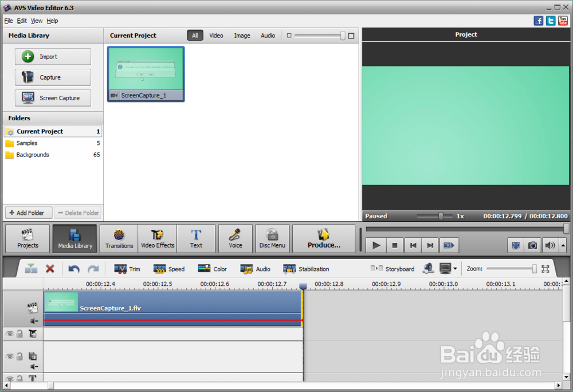Click the Color tool
Screen dimensions: 573x392
213,269
